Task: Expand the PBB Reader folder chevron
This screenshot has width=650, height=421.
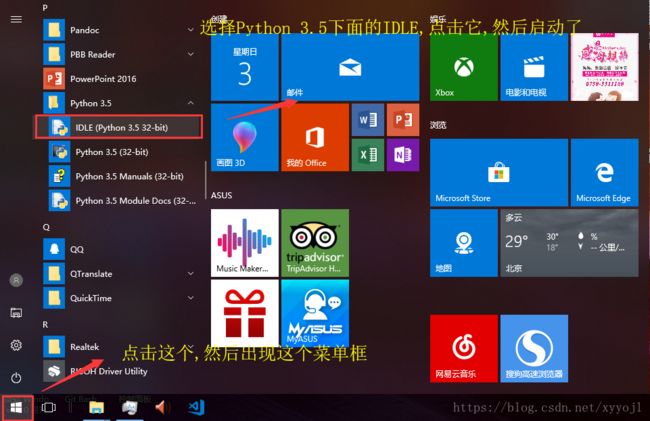Action: (x=191, y=54)
